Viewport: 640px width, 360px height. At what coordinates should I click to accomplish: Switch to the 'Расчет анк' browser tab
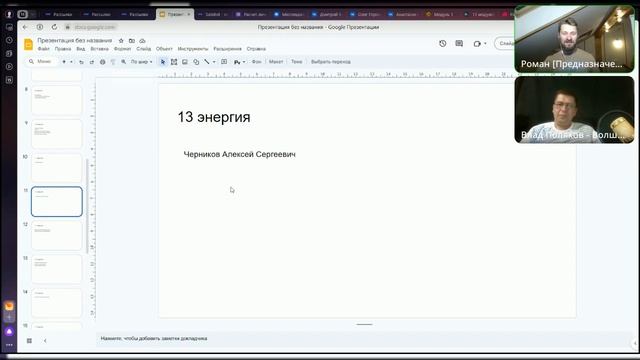(x=251, y=14)
